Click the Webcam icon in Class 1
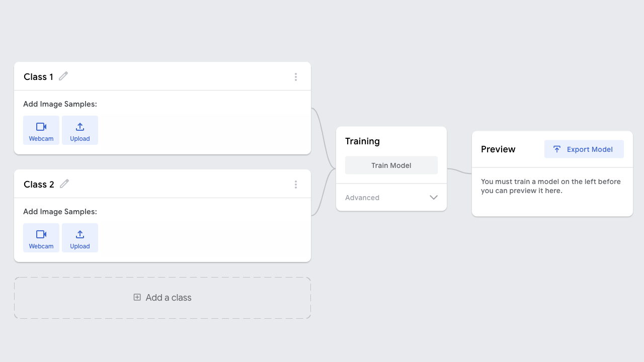The width and height of the screenshot is (644, 362). (x=41, y=127)
